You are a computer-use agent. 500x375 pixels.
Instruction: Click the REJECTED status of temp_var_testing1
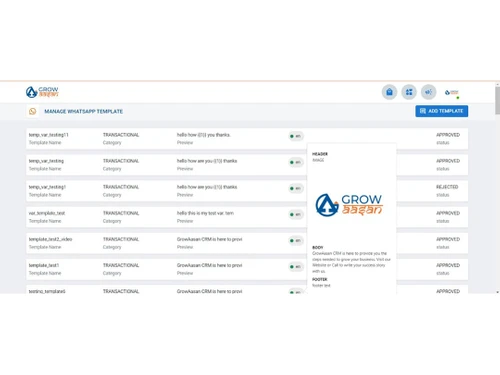pyautogui.click(x=447, y=187)
